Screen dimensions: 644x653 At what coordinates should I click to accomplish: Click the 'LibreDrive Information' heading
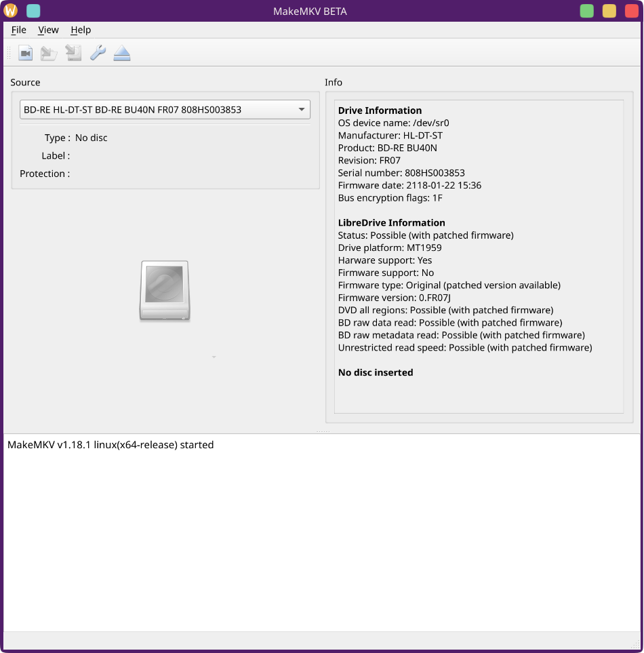click(391, 223)
